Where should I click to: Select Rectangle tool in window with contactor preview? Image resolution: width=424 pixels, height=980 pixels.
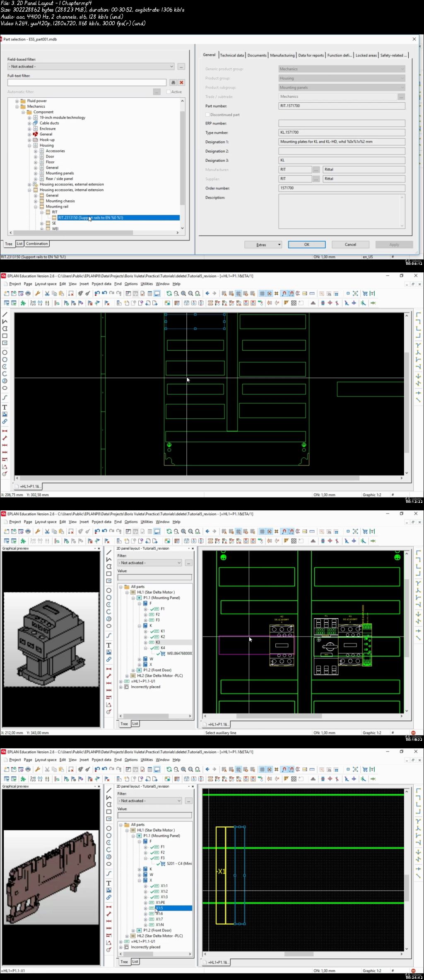pos(109,574)
